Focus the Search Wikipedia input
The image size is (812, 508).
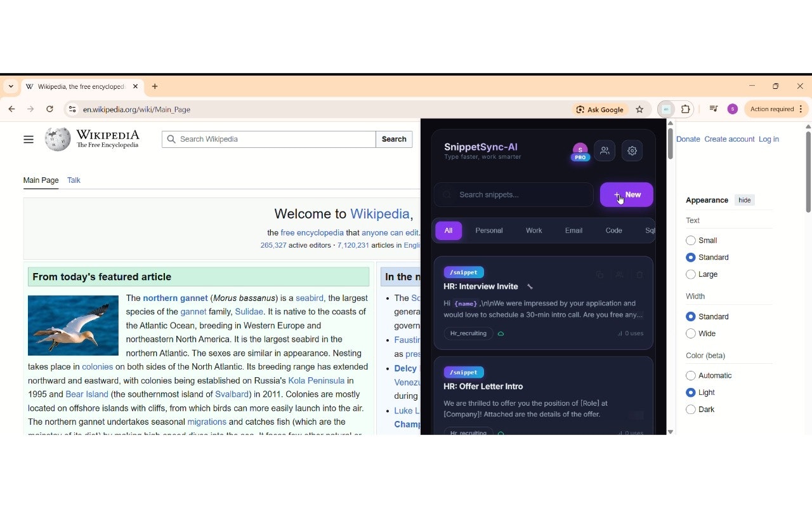269,139
